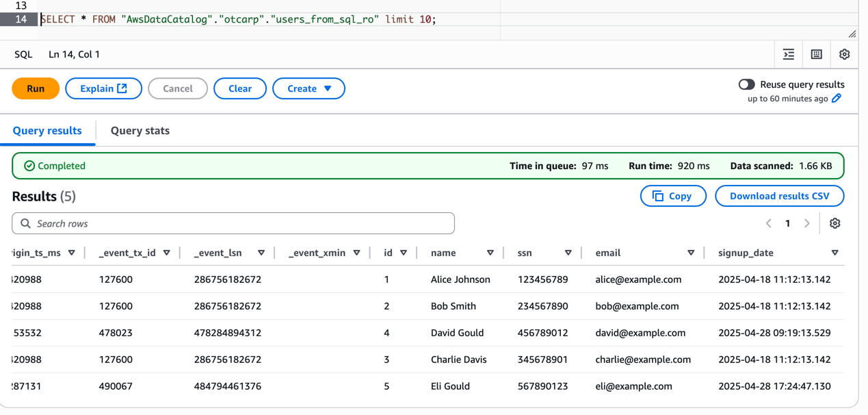Image resolution: width=868 pixels, height=415 pixels.
Task: Focus the Search rows field
Action: 233,223
